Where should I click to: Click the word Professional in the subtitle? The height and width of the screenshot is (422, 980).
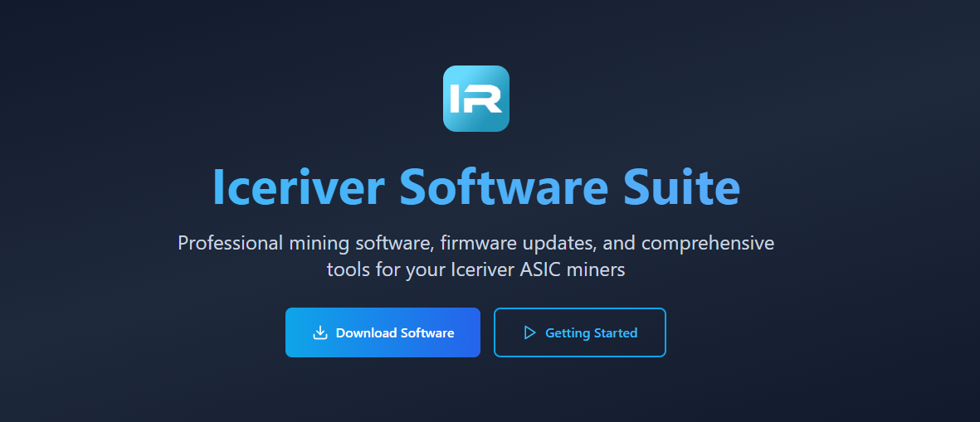(x=231, y=243)
